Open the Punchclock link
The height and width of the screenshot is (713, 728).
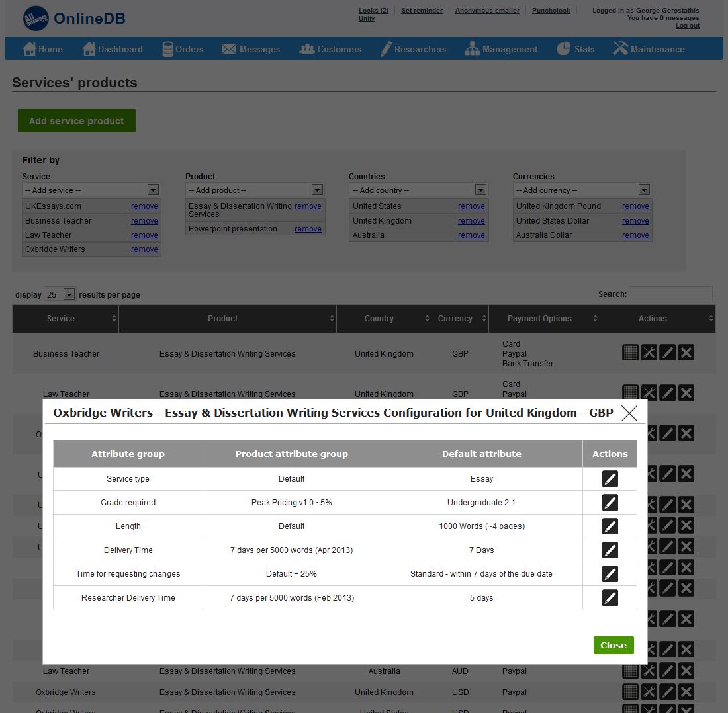pos(551,10)
